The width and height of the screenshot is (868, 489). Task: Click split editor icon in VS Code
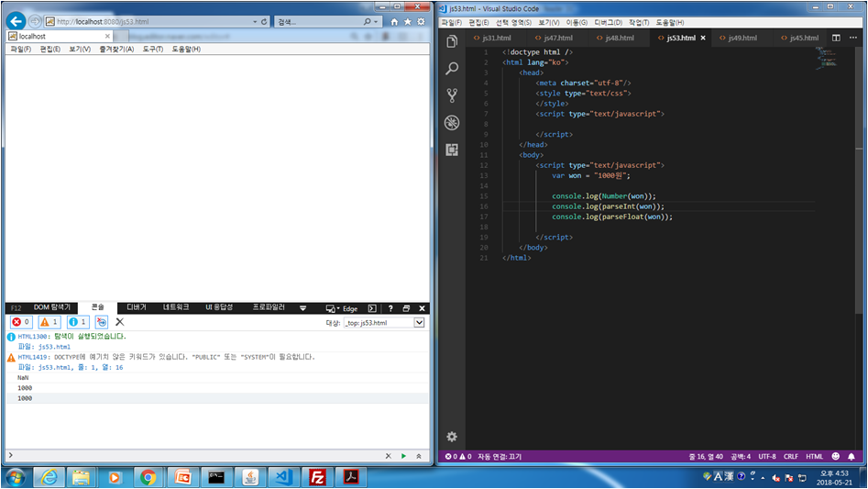click(x=836, y=38)
